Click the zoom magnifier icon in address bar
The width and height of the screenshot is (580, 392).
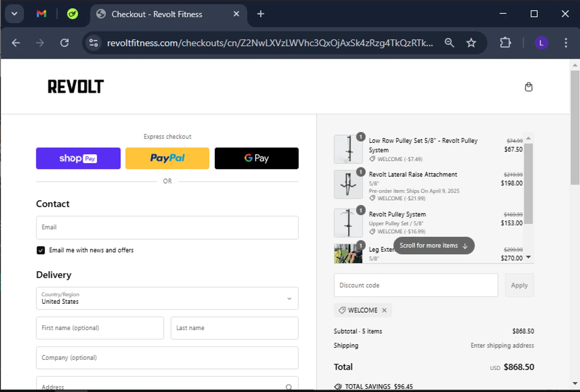(x=449, y=43)
